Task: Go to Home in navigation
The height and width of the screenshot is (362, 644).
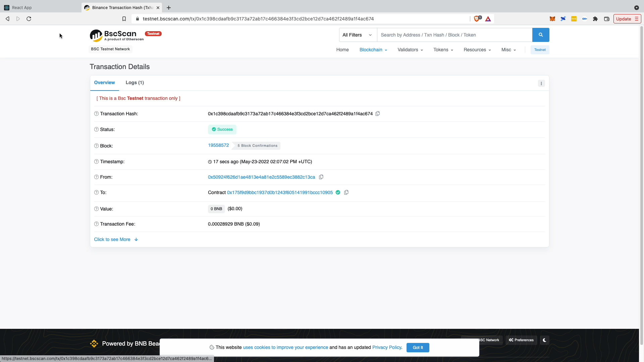Action: 342,50
